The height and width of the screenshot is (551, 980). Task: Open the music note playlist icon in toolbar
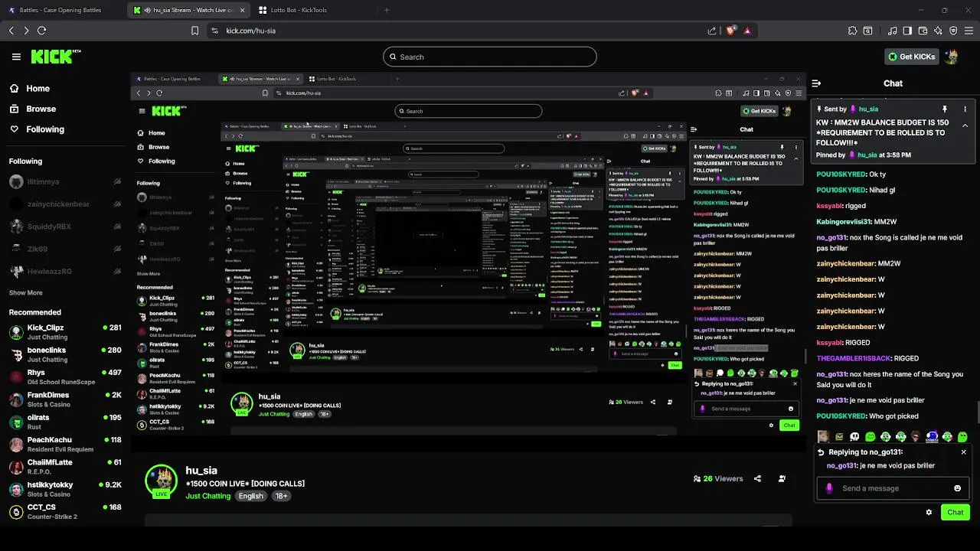[x=892, y=31]
